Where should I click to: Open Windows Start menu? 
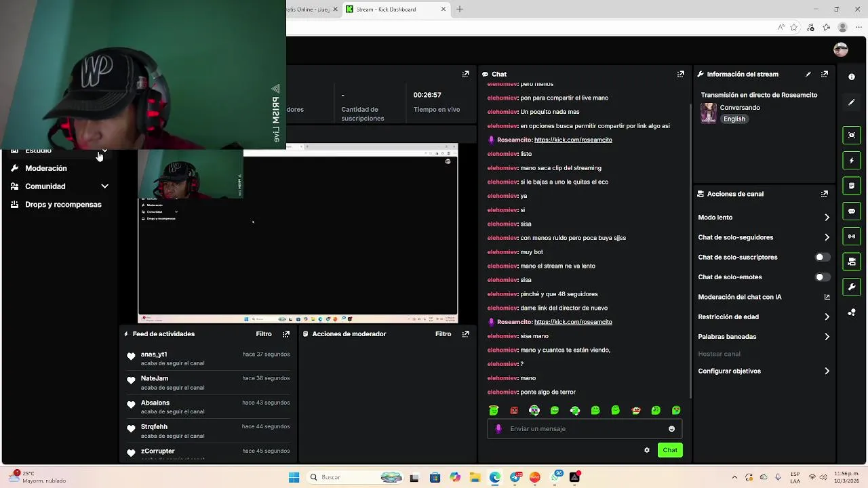294,478
